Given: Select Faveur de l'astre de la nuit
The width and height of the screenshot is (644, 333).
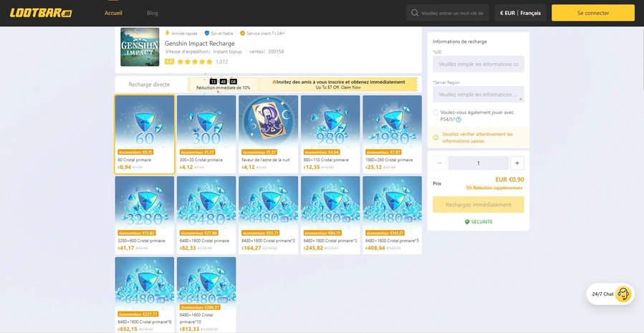Looking at the screenshot, I should click(269, 134).
